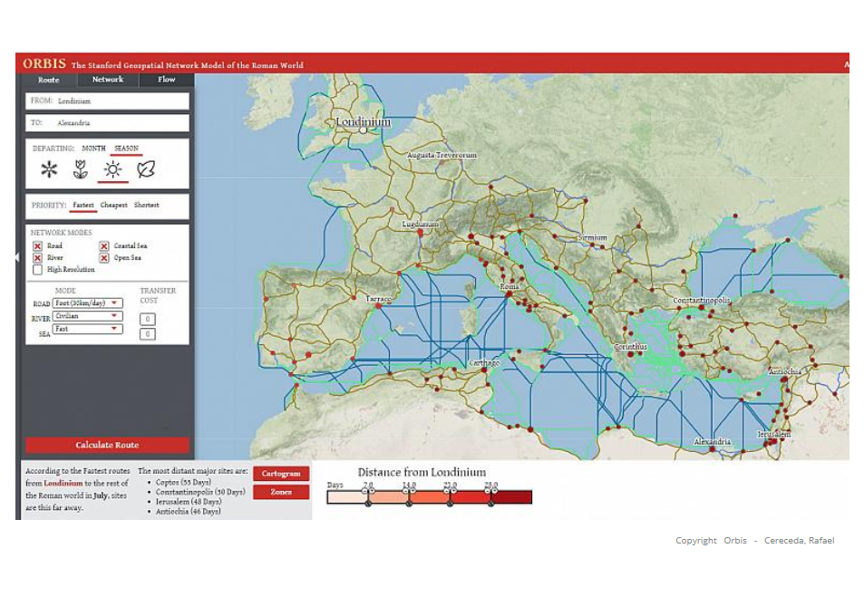Select the autumn leaf season icon
Screen dimensions: 864x616
(145, 169)
